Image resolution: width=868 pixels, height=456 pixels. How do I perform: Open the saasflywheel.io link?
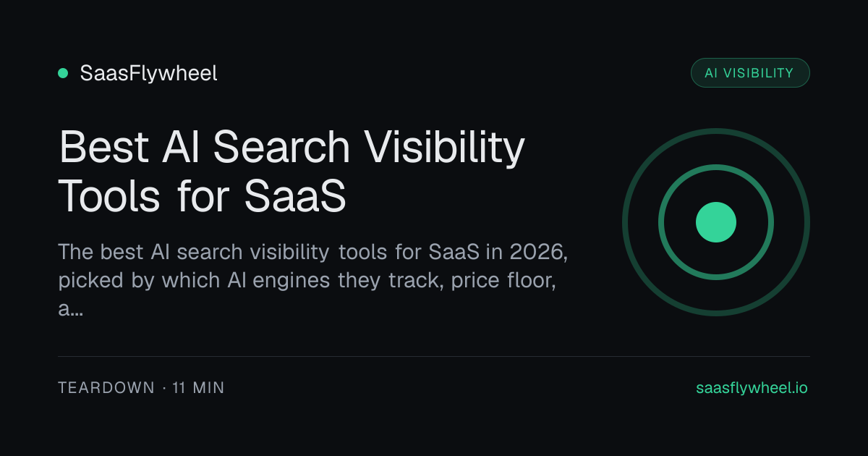pos(752,388)
